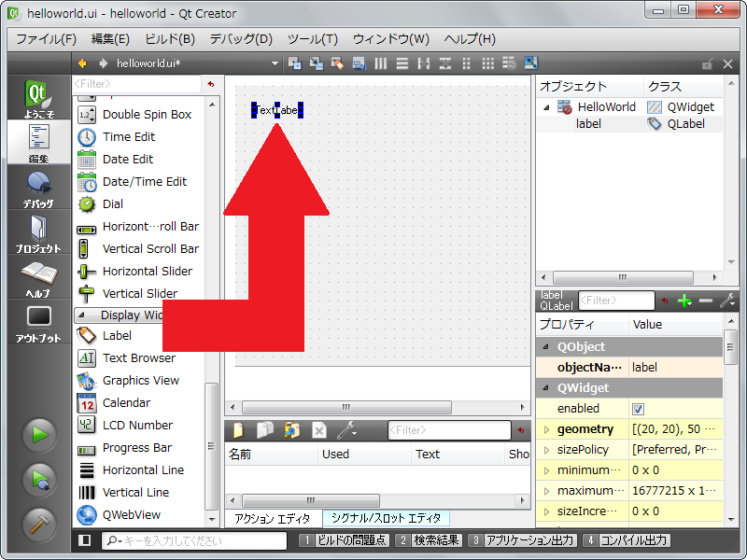
Task: Toggle the enabled property checkbox
Action: pyautogui.click(x=639, y=409)
